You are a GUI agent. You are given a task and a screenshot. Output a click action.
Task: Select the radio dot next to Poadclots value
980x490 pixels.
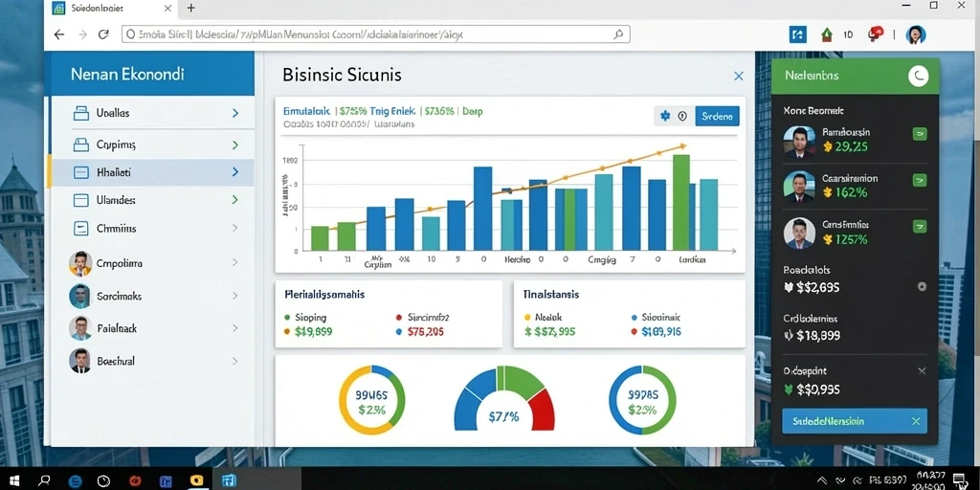pyautogui.click(x=922, y=287)
